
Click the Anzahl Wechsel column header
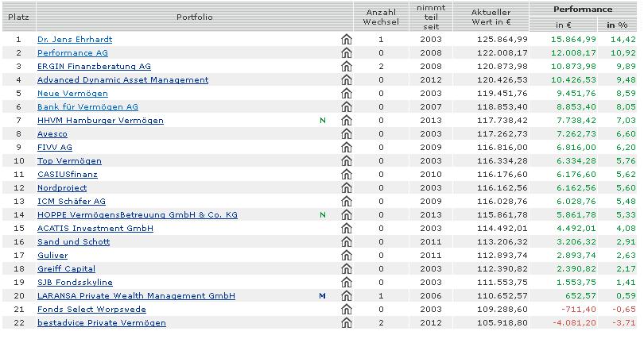(381, 17)
